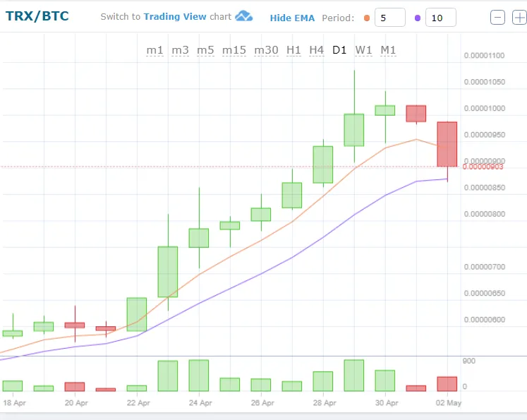
Task: Zoom out chart with minus button
Action: (x=497, y=18)
